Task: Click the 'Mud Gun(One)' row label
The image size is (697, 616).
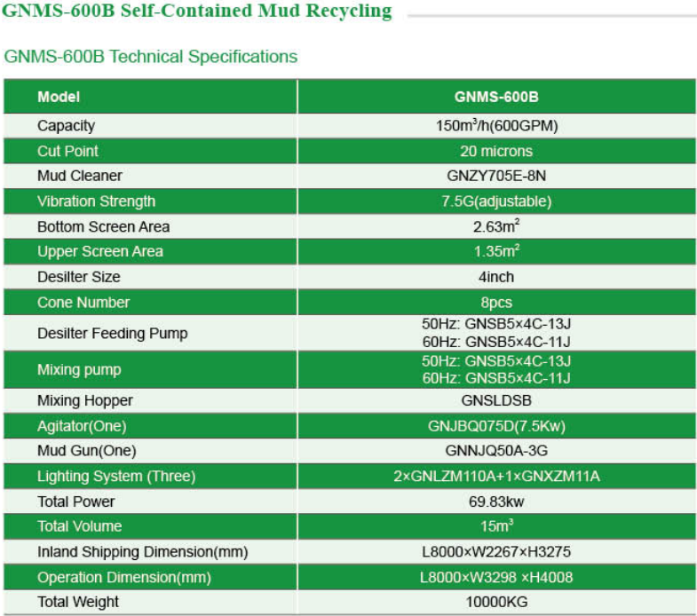Action: point(87,451)
